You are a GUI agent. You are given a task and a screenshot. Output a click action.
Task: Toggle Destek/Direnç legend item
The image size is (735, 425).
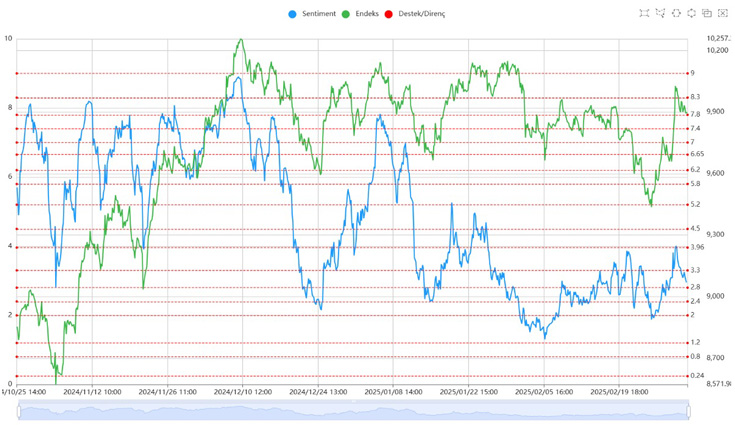(420, 14)
